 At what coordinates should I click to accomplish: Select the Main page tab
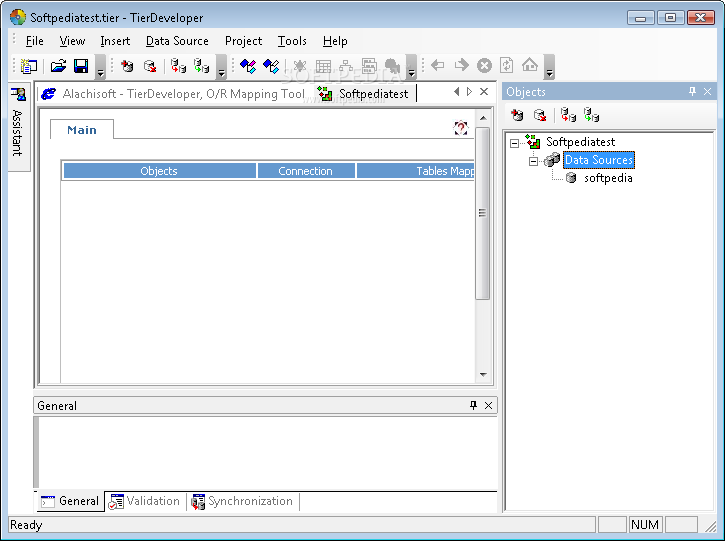82,130
